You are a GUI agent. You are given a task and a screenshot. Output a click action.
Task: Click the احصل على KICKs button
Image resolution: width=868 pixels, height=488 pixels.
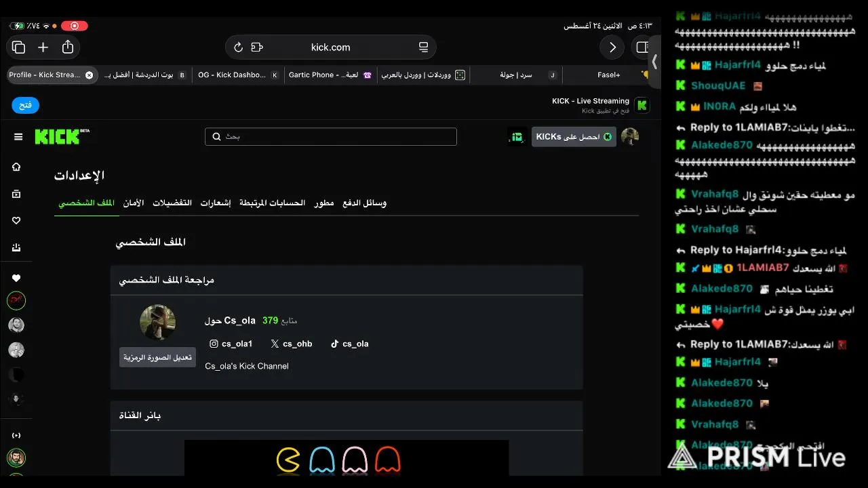click(574, 137)
